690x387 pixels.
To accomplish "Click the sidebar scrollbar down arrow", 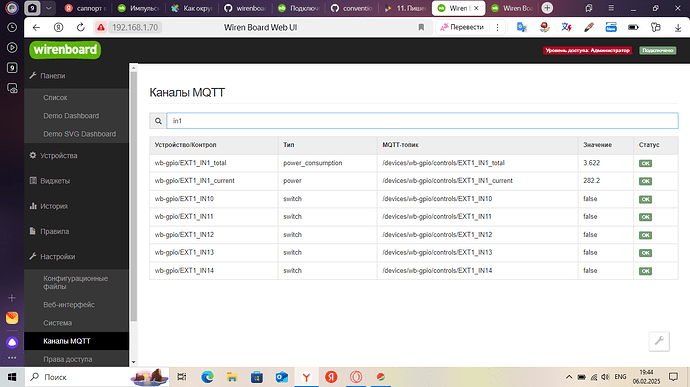I will pyautogui.click(x=133, y=362).
